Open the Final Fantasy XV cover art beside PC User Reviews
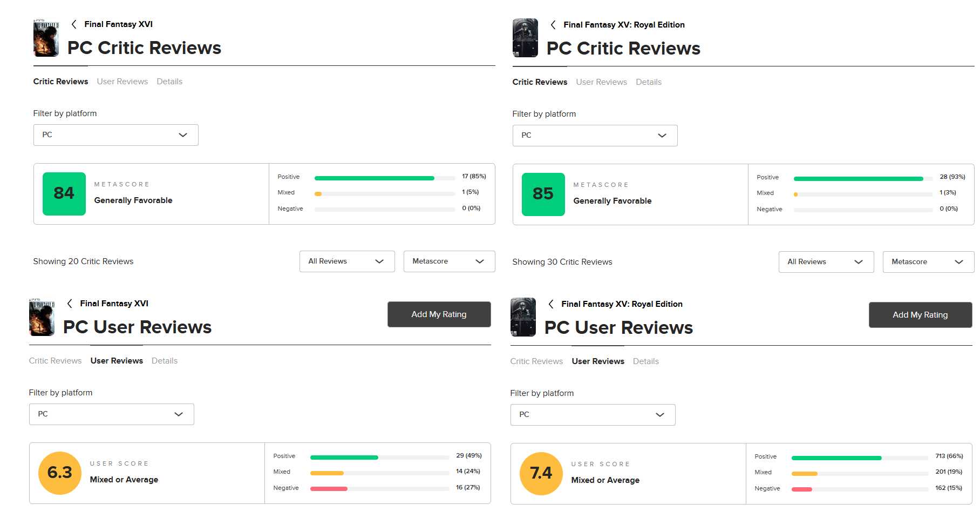 pos(523,317)
